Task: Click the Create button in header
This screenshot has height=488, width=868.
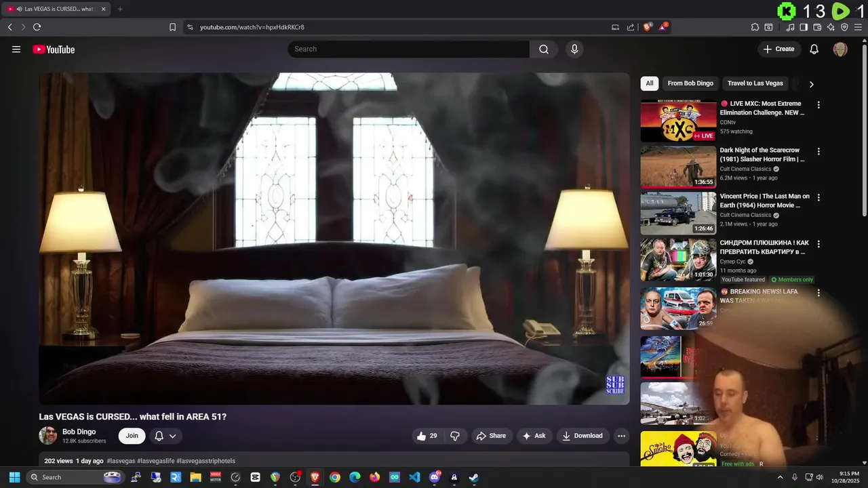Action: [x=779, y=49]
